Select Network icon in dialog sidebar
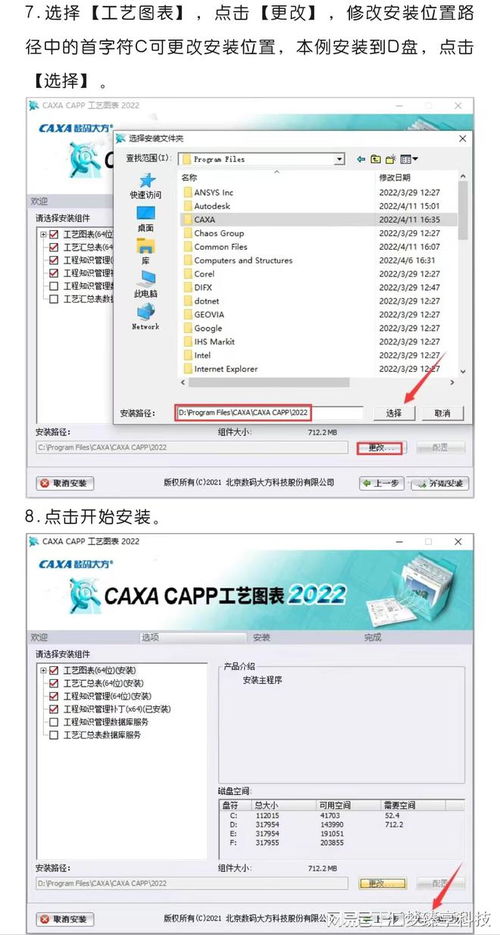The image size is (500, 935). tap(146, 317)
